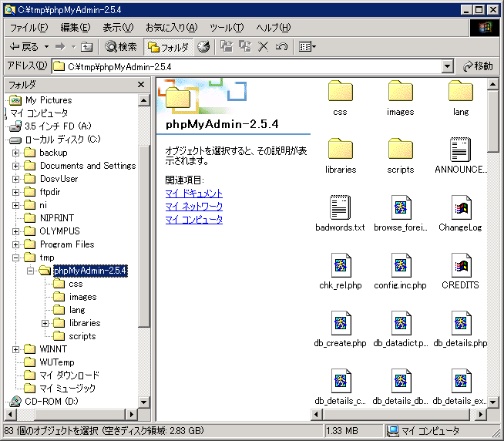
Task: Click folder tree horizontal scroll left arrow
Action: click(x=11, y=414)
